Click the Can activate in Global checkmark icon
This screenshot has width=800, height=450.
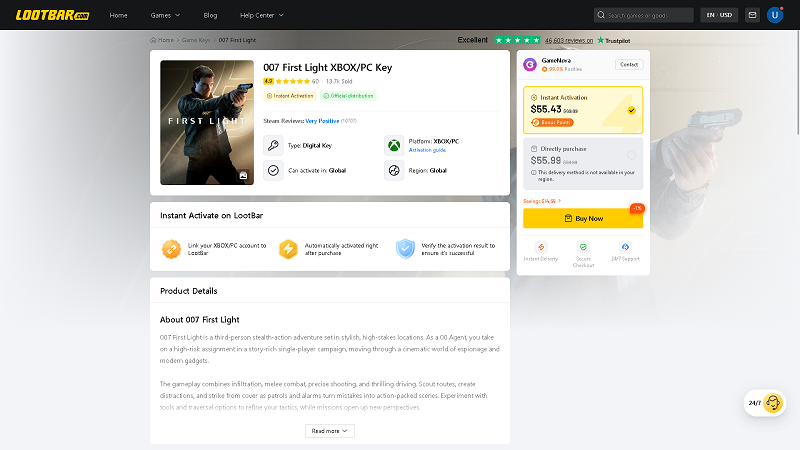[273, 170]
